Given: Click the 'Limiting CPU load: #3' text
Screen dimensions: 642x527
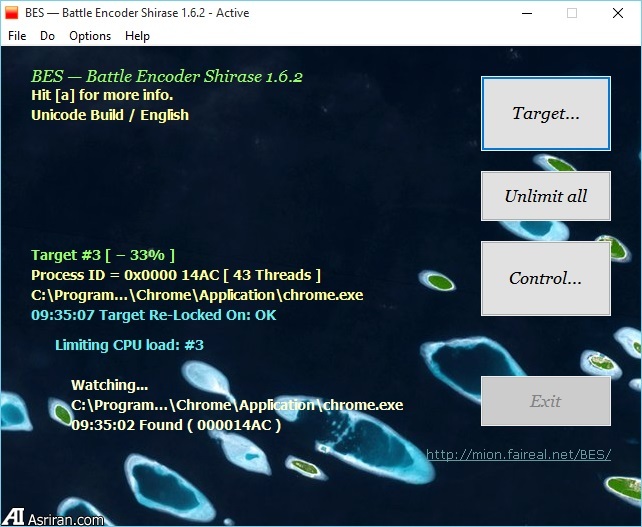Looking at the screenshot, I should [129, 345].
